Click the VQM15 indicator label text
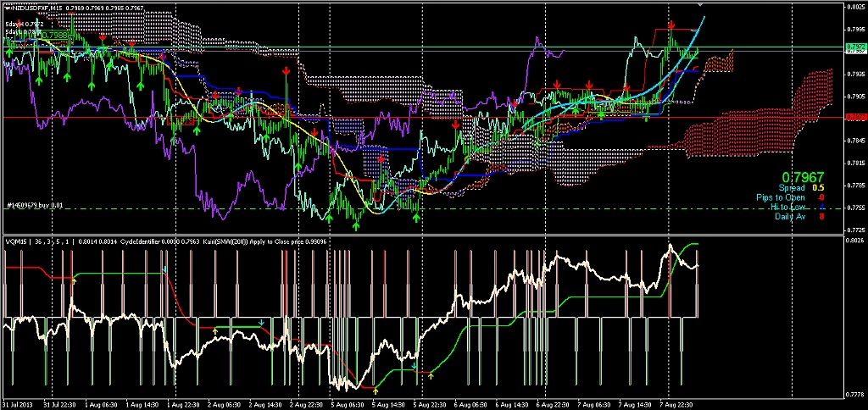868x410 pixels. pos(15,241)
